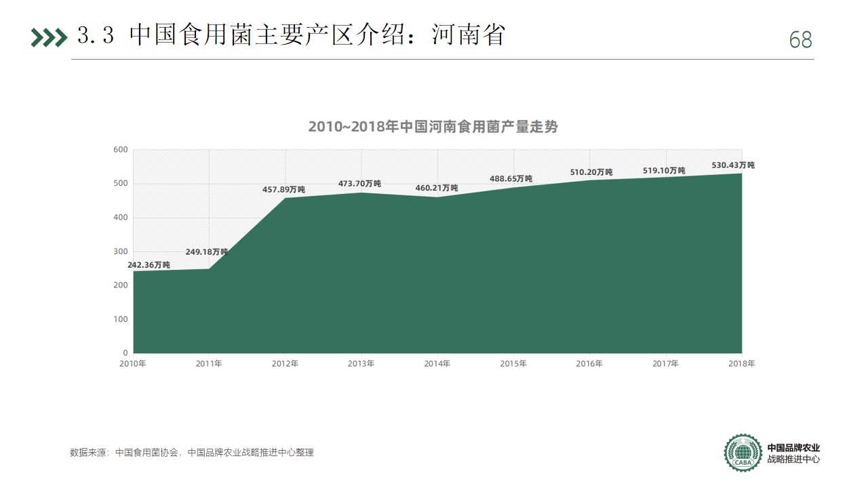The height and width of the screenshot is (488, 868).
Task: Click y-axis value 0
Action: coord(125,353)
